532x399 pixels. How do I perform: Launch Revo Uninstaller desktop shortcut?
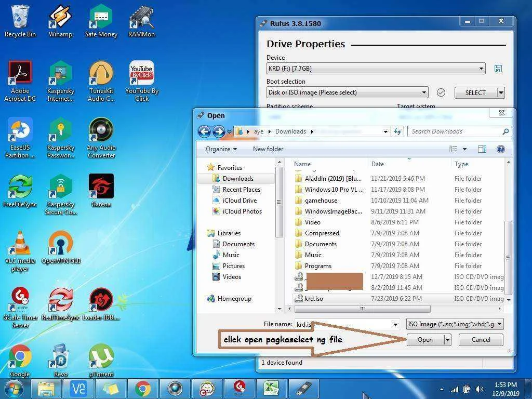[x=60, y=361]
